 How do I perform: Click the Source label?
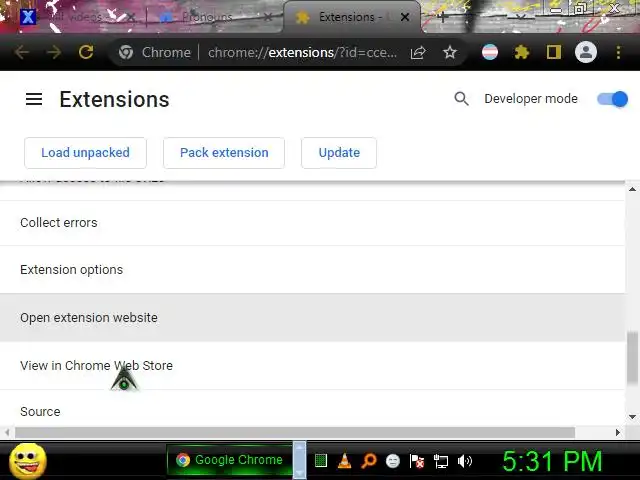(x=40, y=411)
